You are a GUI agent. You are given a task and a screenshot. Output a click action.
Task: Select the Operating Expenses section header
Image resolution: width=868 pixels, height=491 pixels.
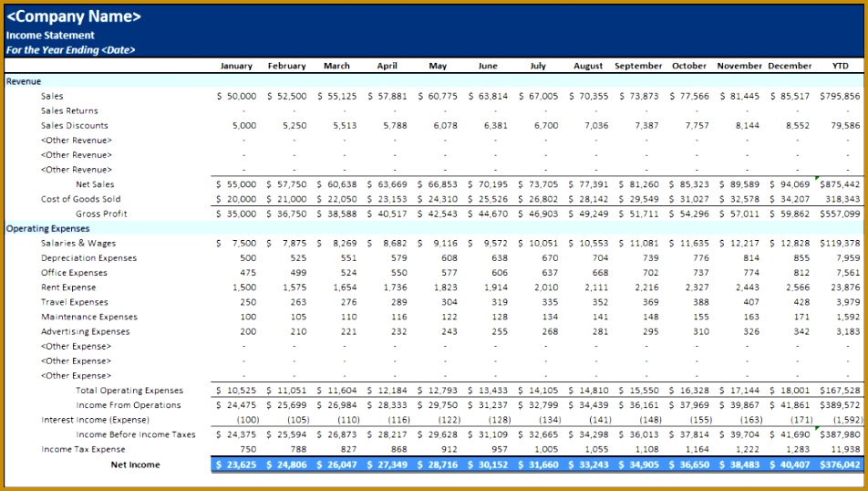coord(48,228)
